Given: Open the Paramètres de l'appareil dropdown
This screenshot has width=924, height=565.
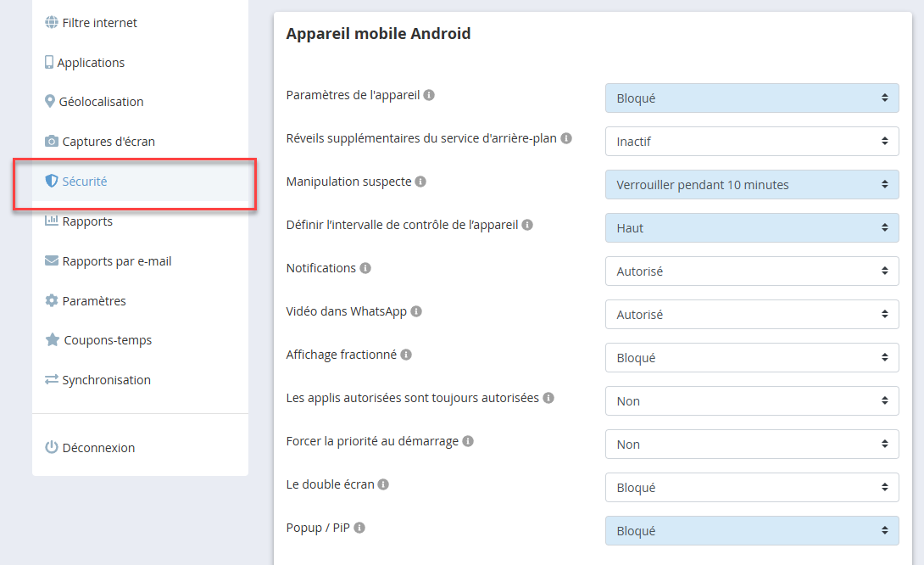Looking at the screenshot, I should coord(751,98).
